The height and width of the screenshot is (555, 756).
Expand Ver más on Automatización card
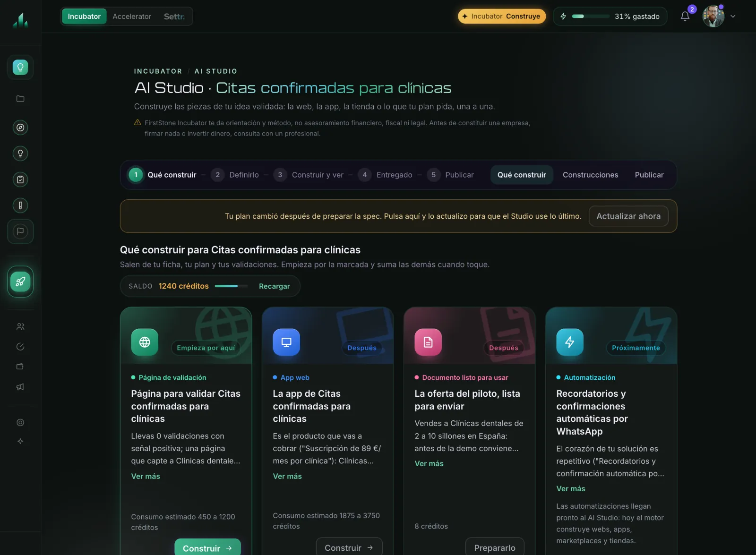571,488
